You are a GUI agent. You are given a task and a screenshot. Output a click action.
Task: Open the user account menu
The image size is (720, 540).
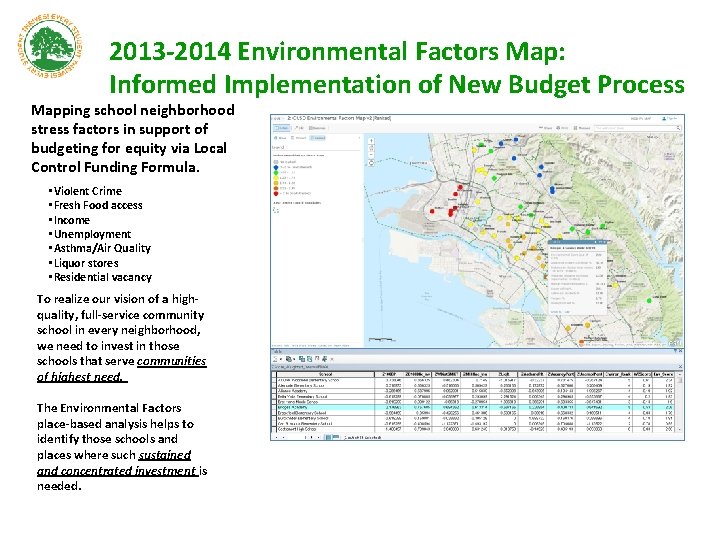(x=670, y=118)
